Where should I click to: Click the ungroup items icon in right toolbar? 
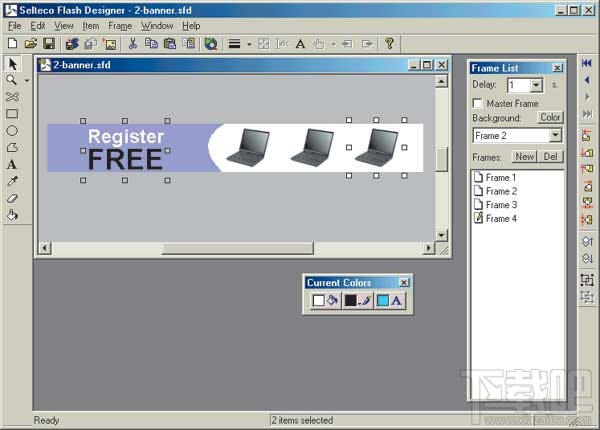coord(587,297)
